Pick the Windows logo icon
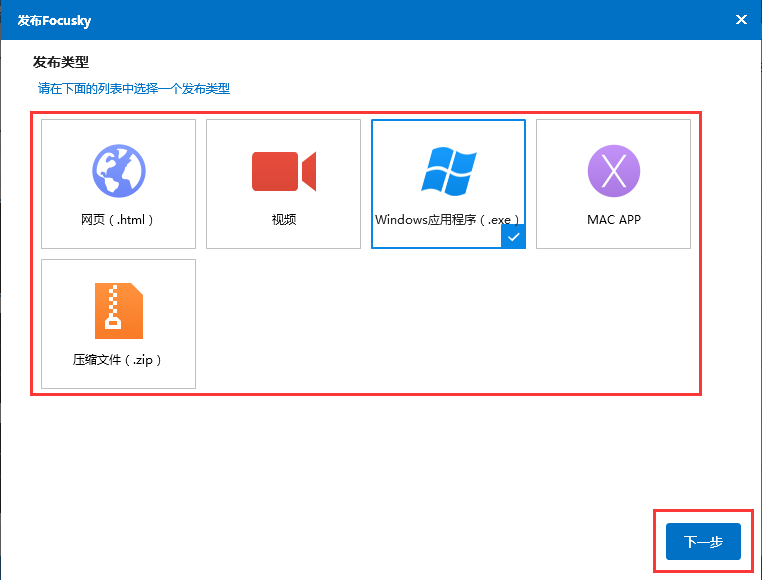 click(449, 171)
